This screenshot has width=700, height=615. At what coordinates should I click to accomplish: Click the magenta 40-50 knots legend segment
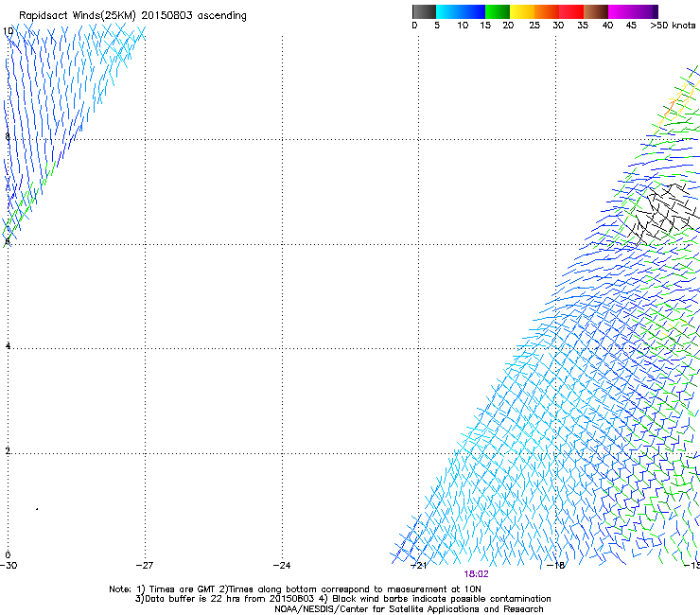pos(633,11)
